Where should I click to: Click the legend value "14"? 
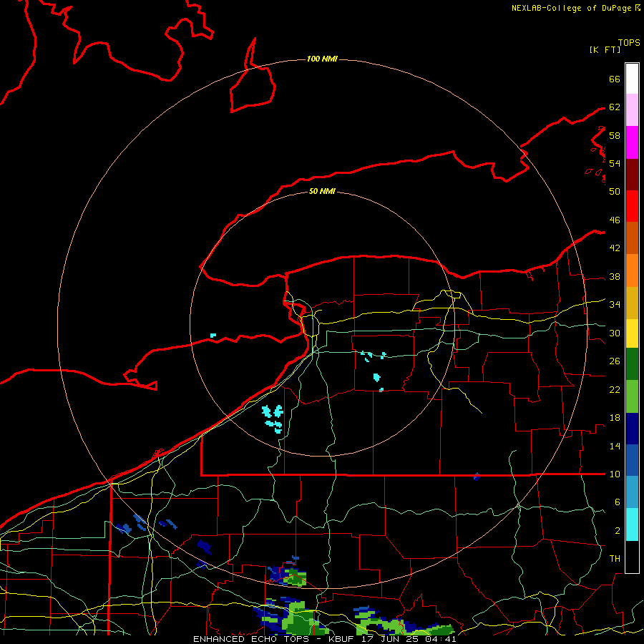click(x=615, y=446)
